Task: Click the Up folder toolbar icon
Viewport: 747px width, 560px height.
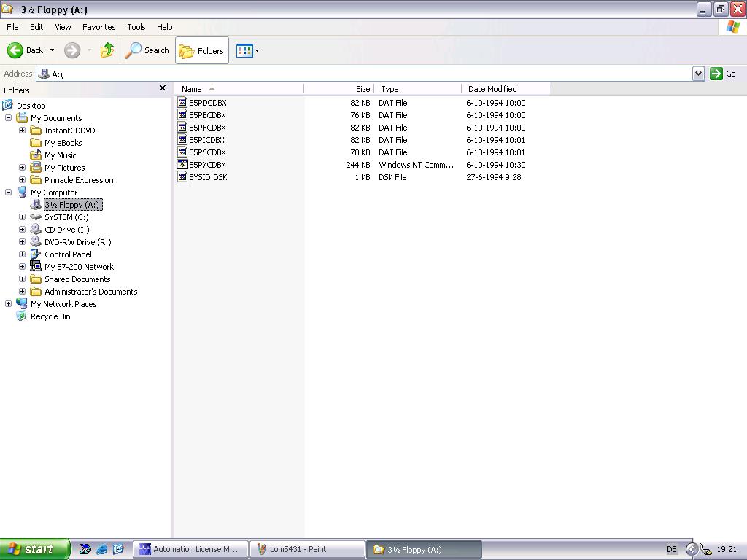Action: click(x=107, y=50)
